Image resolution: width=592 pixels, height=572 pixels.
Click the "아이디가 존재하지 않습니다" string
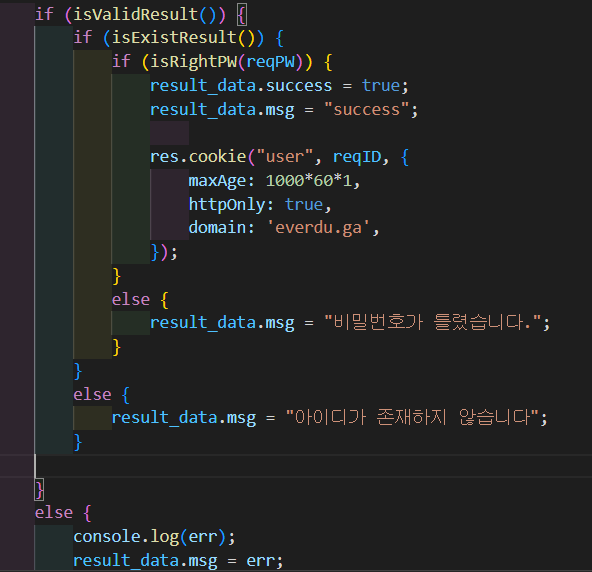(x=412, y=418)
